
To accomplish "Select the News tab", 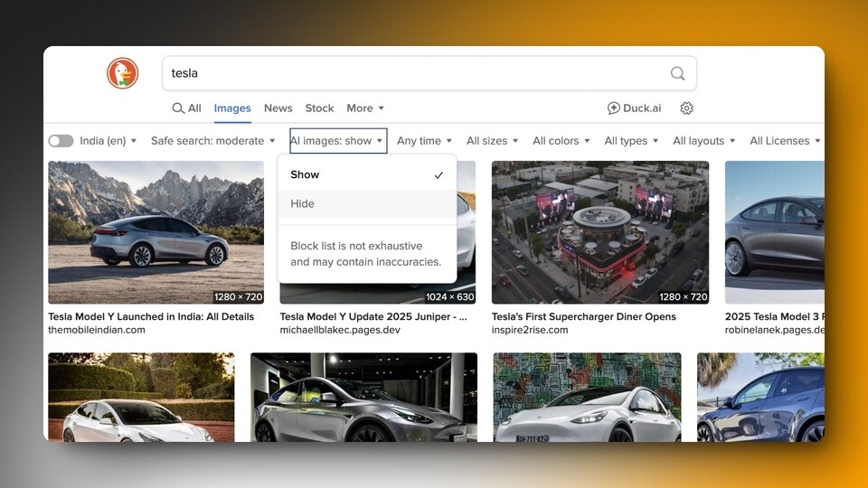I will coord(278,108).
